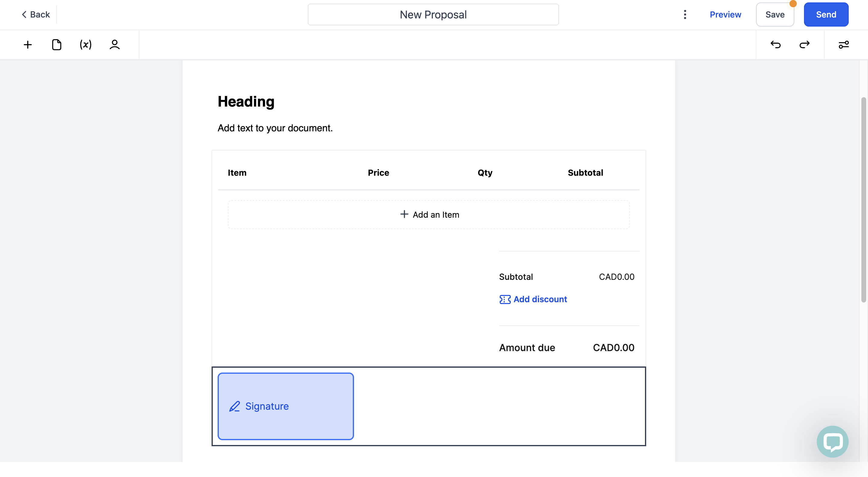The width and height of the screenshot is (868, 477).
Task: Click the Contact/Person icon
Action: coord(114,44)
